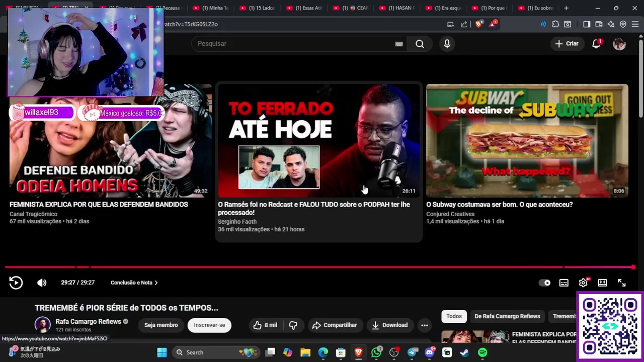Select 'De Rafa Camargo Refiews' filter chip
The image size is (644, 362).
(x=507, y=316)
